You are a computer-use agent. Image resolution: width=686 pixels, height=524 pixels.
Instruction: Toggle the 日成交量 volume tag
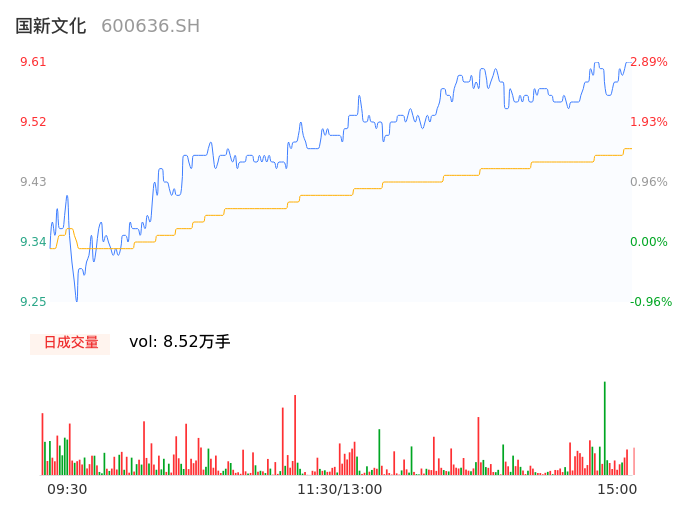pyautogui.click(x=70, y=343)
